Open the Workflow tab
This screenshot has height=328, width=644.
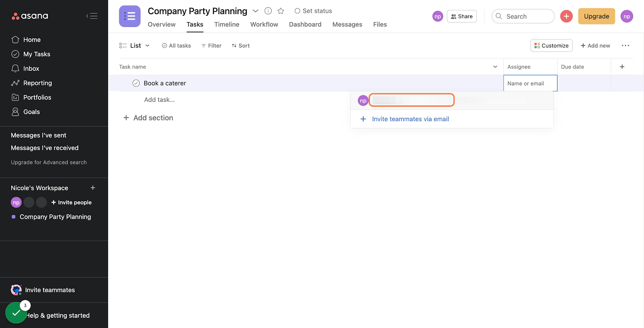tap(264, 24)
